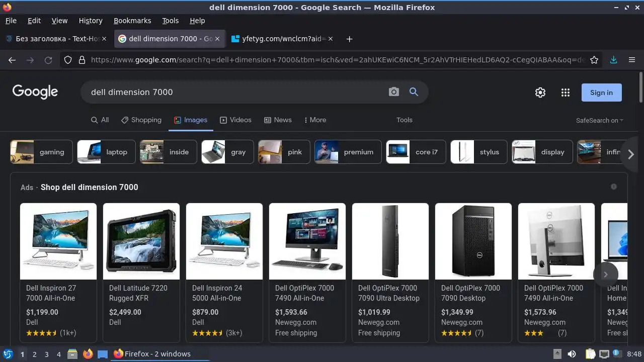Select the inside suggestion chip
Image resolution: width=644 pixels, height=362 pixels.
pyautogui.click(x=169, y=152)
